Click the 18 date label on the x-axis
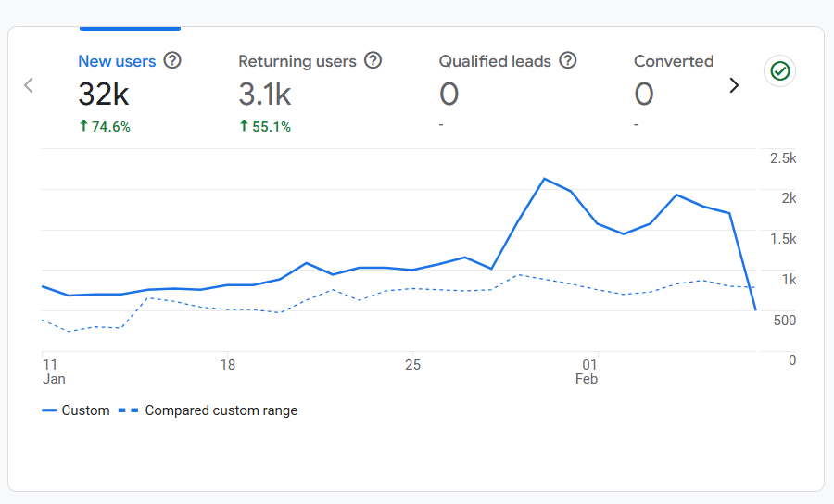Image resolution: width=834 pixels, height=504 pixels. 227,365
